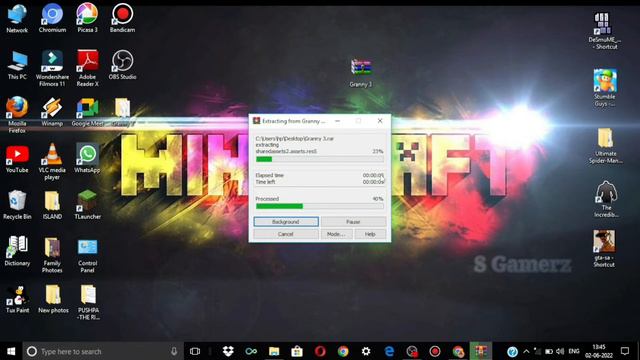Open File Explorer from the taskbar
This screenshot has height=360, width=640.
[x=274, y=351]
